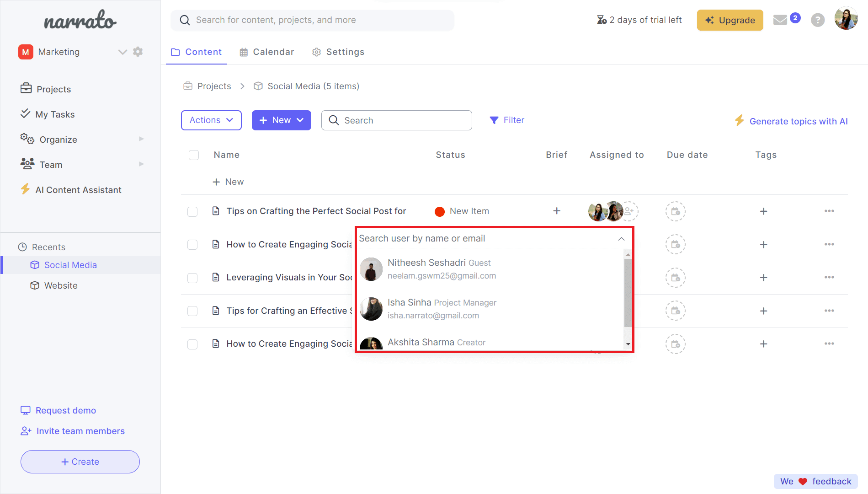Open the profile avatar in top bar
Image resolution: width=868 pixels, height=494 pixels.
(846, 19)
